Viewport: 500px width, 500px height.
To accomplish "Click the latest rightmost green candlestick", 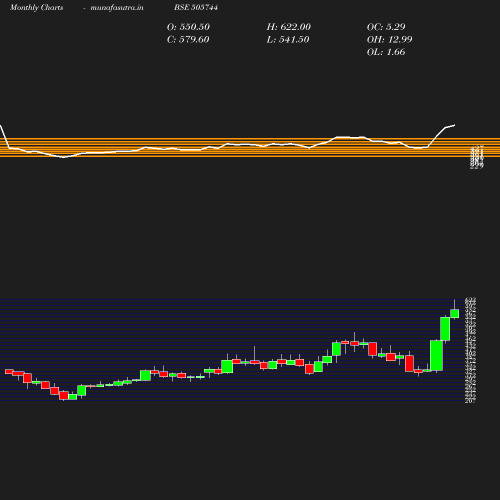I will (455, 313).
